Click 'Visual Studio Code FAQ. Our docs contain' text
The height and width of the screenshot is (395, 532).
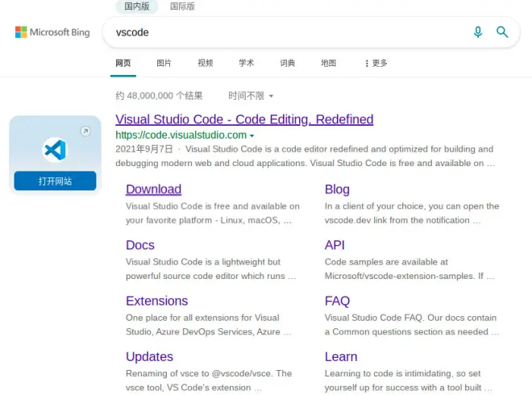point(410,318)
